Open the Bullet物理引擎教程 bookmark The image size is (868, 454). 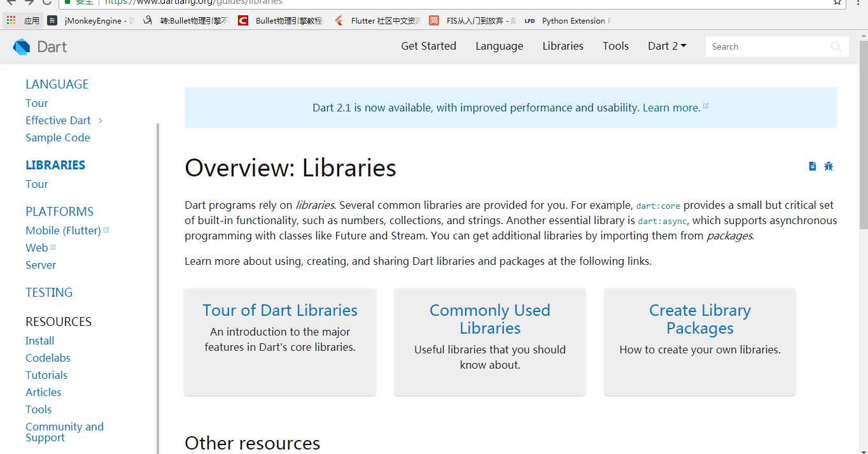pyautogui.click(x=281, y=20)
